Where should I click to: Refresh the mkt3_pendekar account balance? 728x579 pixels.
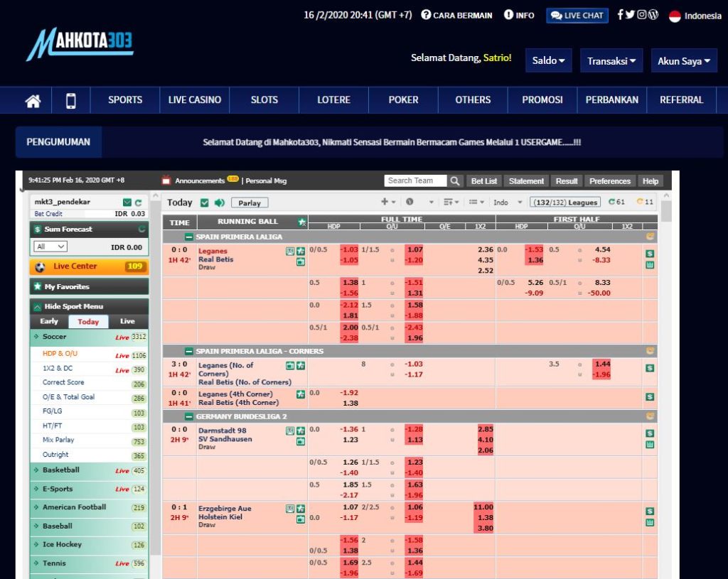[138, 202]
